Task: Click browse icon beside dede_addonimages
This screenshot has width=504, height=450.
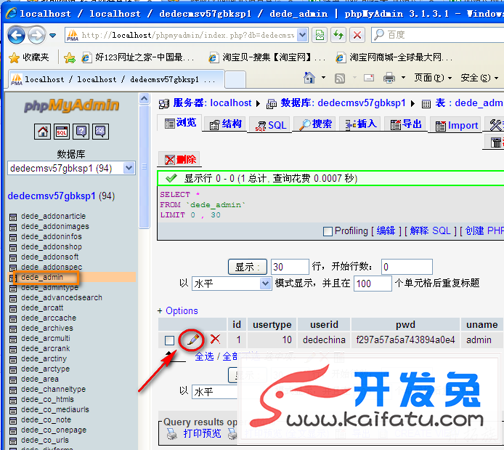Action: pyautogui.click(x=13, y=227)
